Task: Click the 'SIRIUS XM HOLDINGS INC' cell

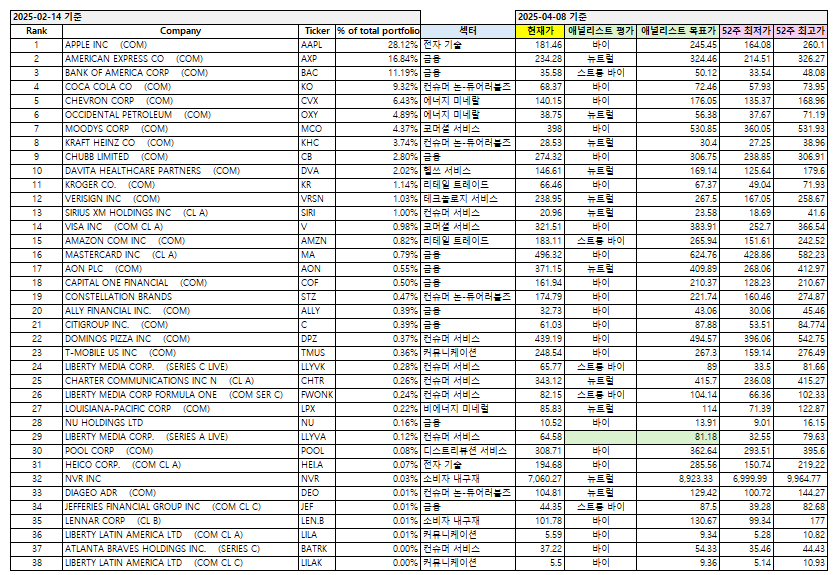Action: [x=180, y=212]
